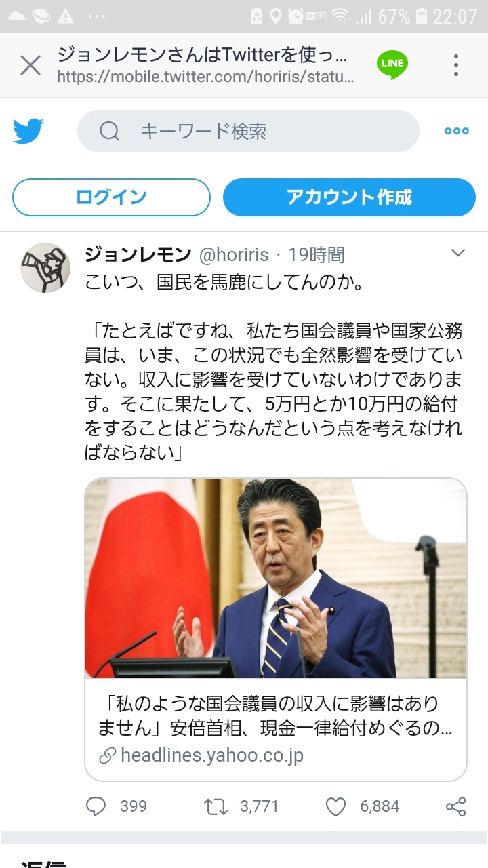
Task: Expand tweet options chevron
Action: pyautogui.click(x=458, y=254)
